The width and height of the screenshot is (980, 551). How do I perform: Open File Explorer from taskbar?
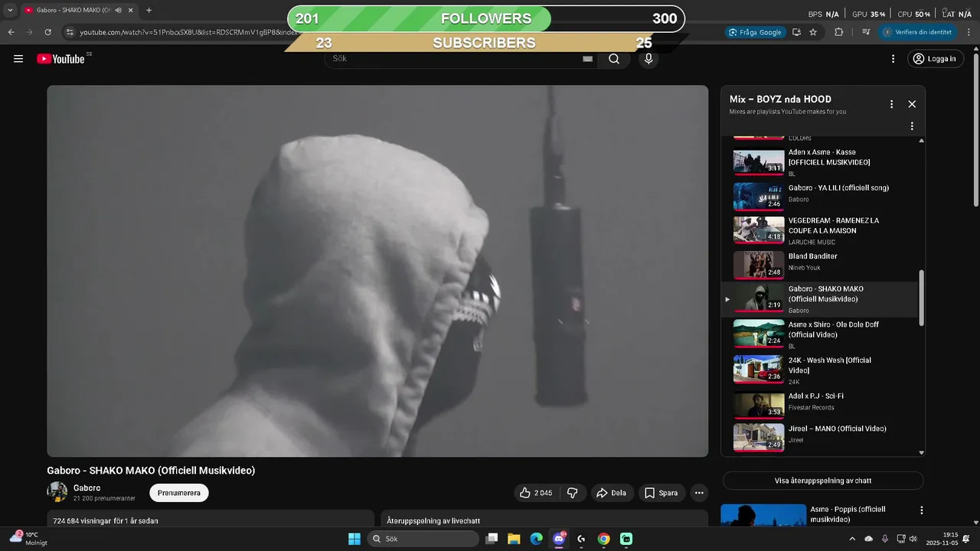click(514, 539)
